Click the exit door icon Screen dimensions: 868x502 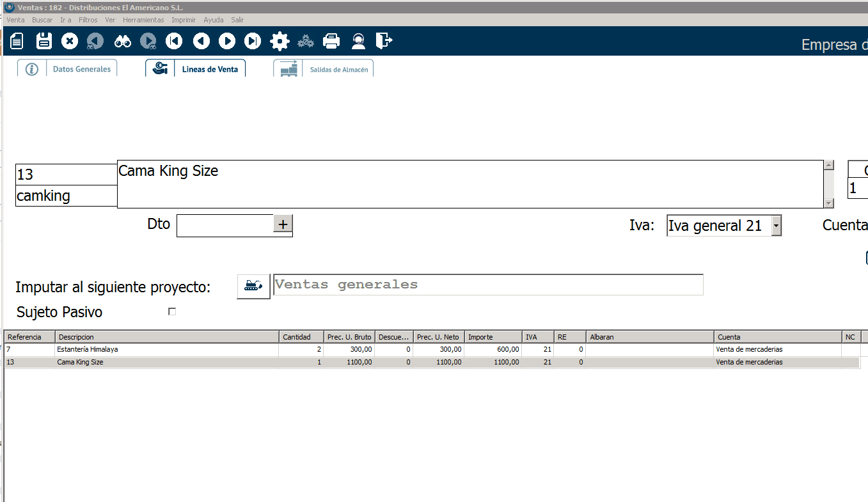point(384,42)
